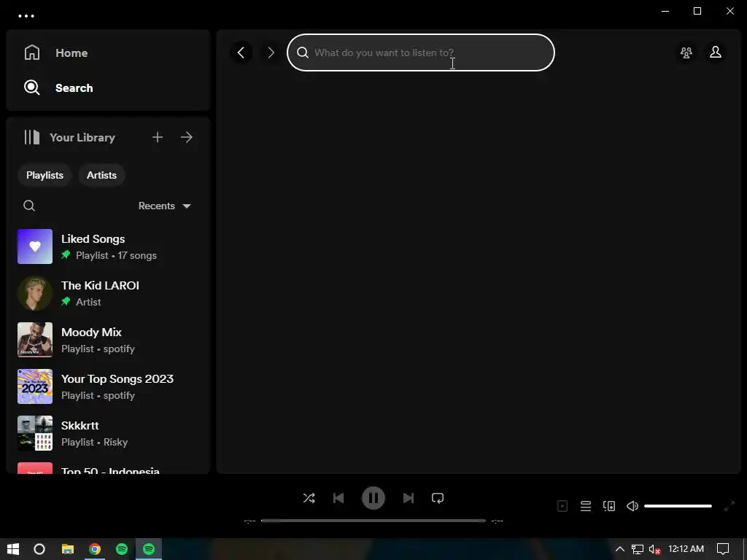Go forward with the right chevron
This screenshot has width=747, height=560.
tap(271, 52)
